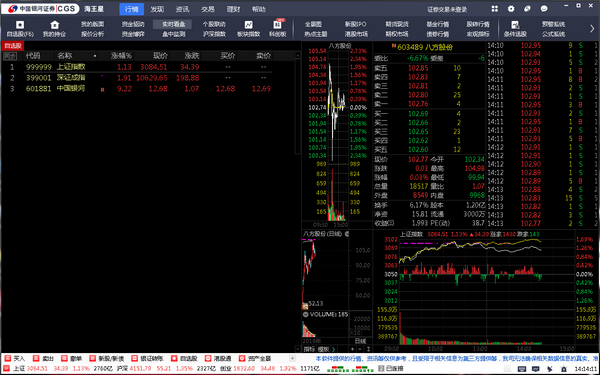600x375 pixels.
Task: Open 基金行情 toolbar item
Action: point(437,24)
